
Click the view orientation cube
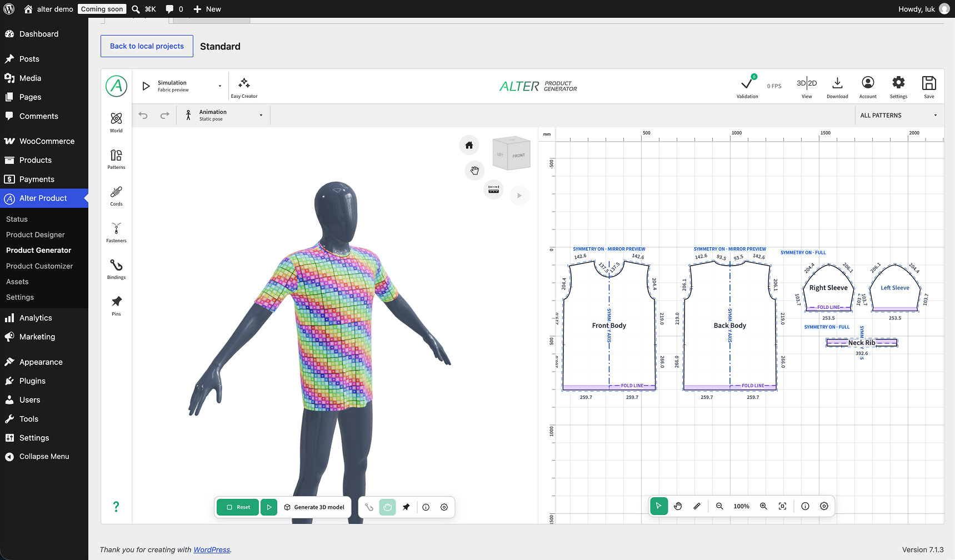point(511,153)
